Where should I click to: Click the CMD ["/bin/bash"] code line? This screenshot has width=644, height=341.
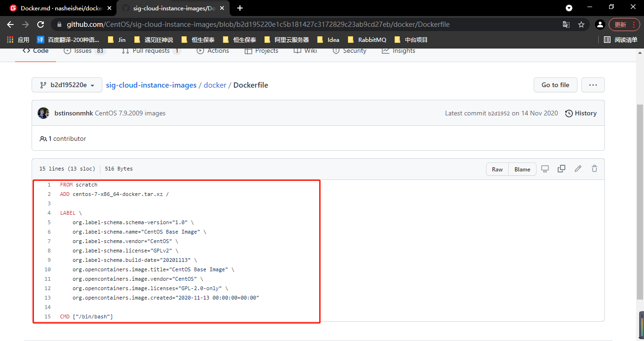pos(86,317)
